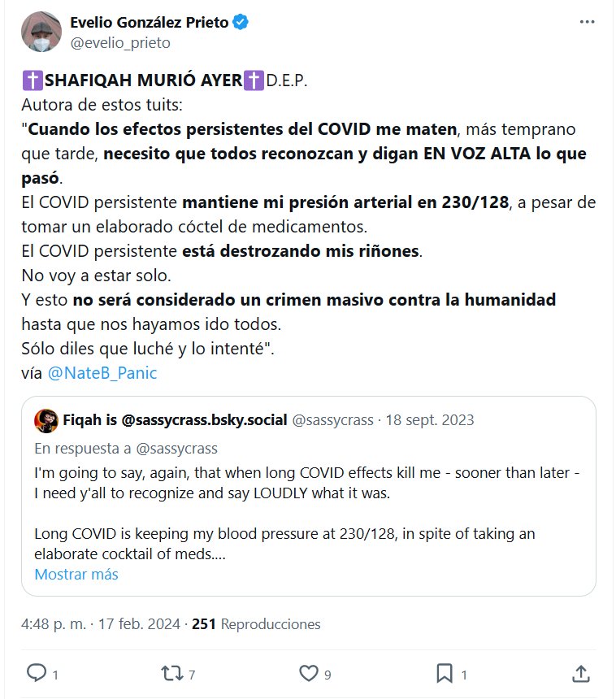Click the reply speech bubble icon
Image resolution: width=616 pixels, height=699 pixels.
coord(37,673)
